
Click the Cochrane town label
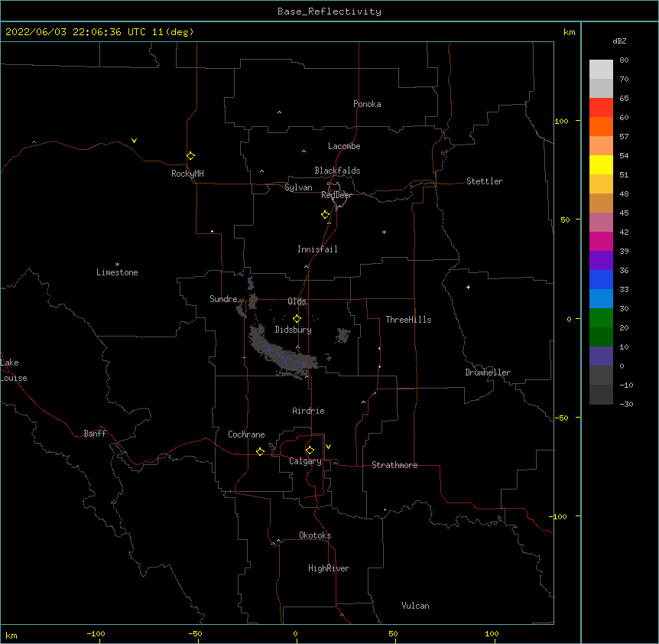pos(246,434)
